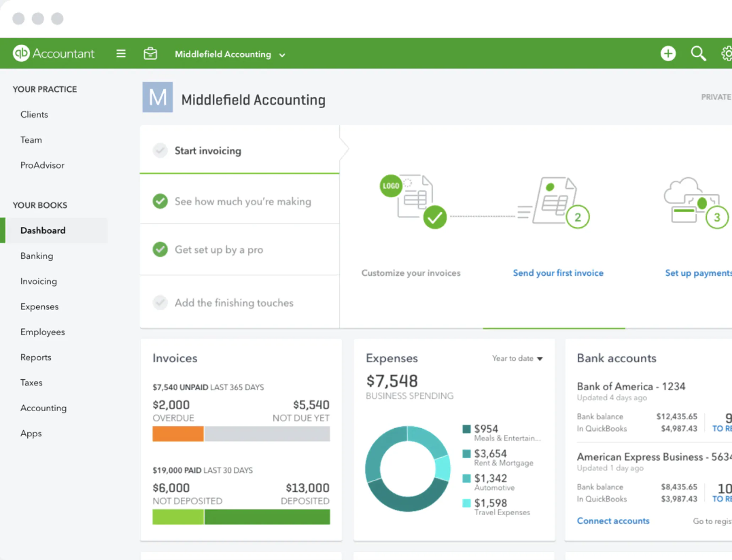This screenshot has width=732, height=560.
Task: Open the QuickBooks Accountant home logo
Action: click(53, 53)
